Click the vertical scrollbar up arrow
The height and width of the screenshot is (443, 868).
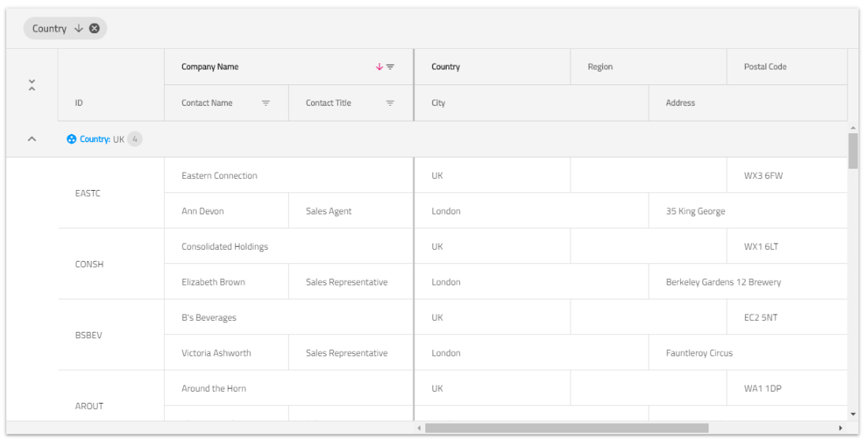pyautogui.click(x=852, y=128)
